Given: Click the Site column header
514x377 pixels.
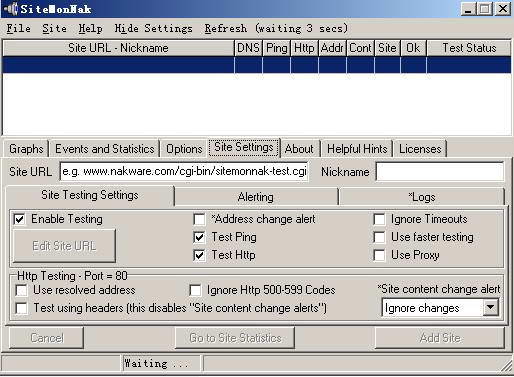Looking at the screenshot, I should [x=387, y=48].
